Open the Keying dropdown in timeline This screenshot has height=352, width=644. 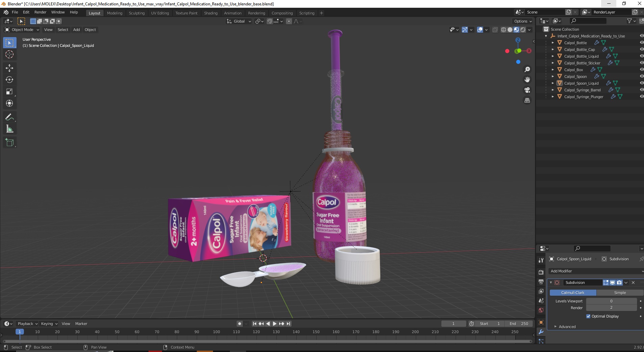coord(49,324)
